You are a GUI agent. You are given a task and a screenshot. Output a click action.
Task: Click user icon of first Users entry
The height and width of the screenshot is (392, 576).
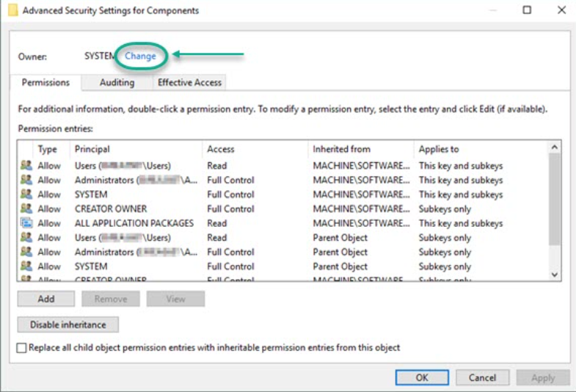26,166
